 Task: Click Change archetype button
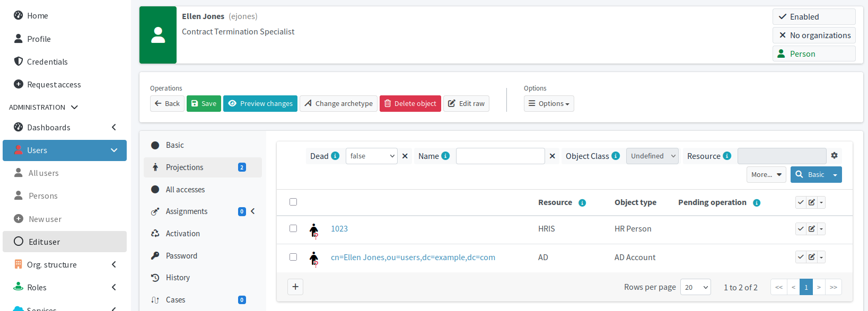coord(338,103)
